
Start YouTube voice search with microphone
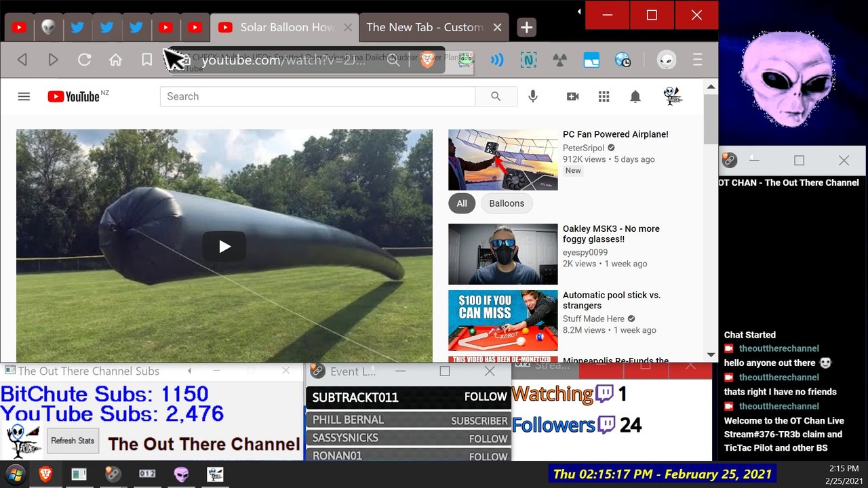533,96
